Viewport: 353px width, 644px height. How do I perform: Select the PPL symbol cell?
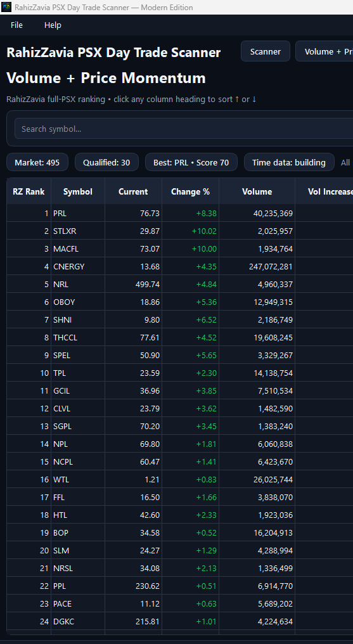(x=77, y=586)
